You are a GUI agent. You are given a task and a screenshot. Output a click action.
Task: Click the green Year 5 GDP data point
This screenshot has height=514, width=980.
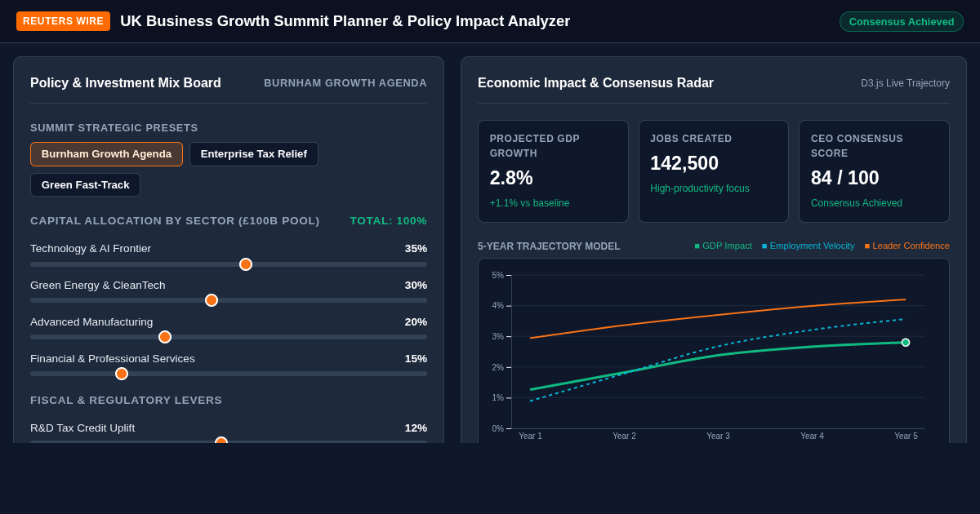906,343
